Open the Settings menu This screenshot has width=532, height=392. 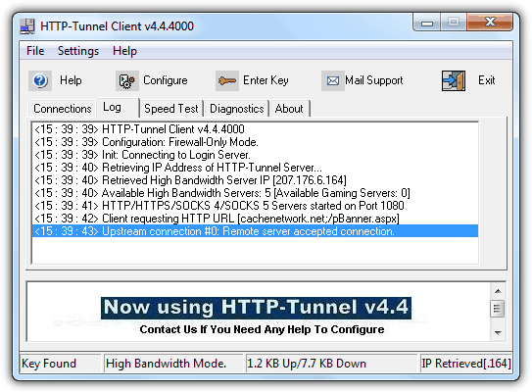pos(78,51)
